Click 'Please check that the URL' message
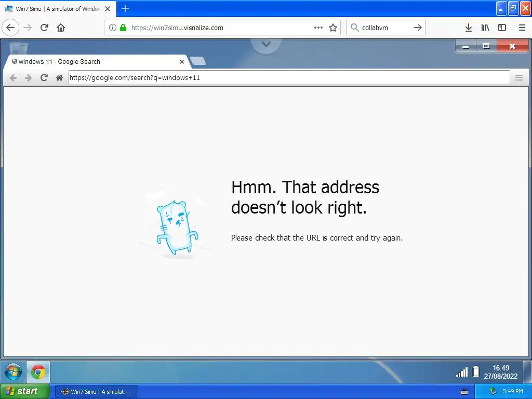The width and height of the screenshot is (532, 399). pyautogui.click(x=317, y=238)
